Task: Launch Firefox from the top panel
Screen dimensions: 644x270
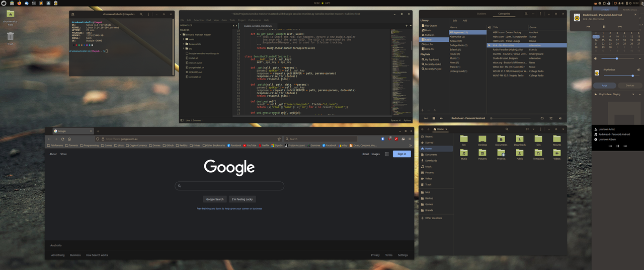Action: [20, 3]
